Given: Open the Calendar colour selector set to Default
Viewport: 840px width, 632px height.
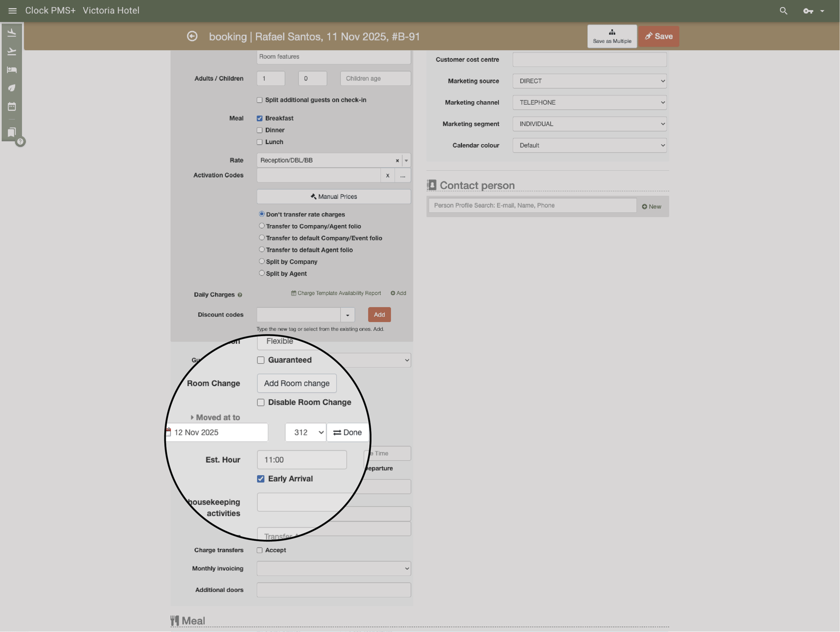Looking at the screenshot, I should pyautogui.click(x=589, y=145).
